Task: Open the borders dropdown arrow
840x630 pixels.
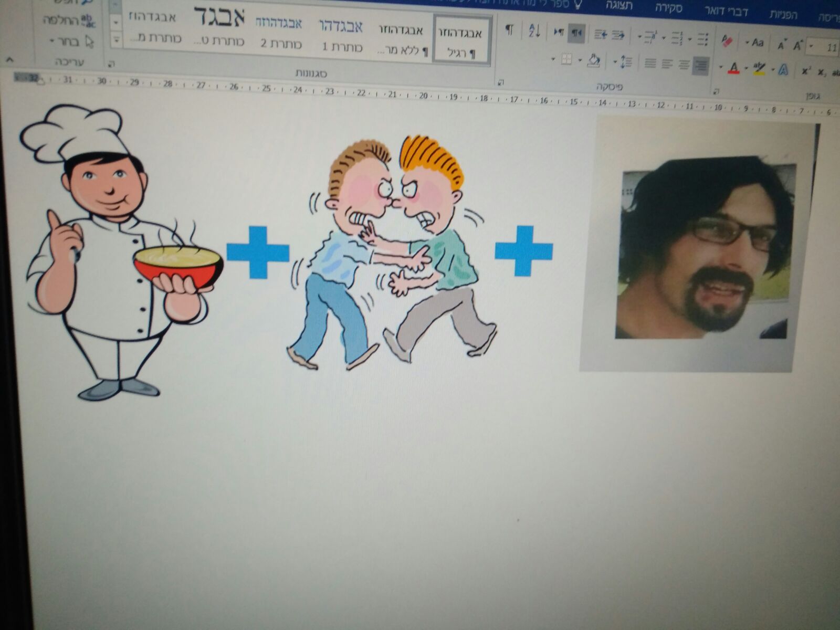Action: [x=553, y=59]
